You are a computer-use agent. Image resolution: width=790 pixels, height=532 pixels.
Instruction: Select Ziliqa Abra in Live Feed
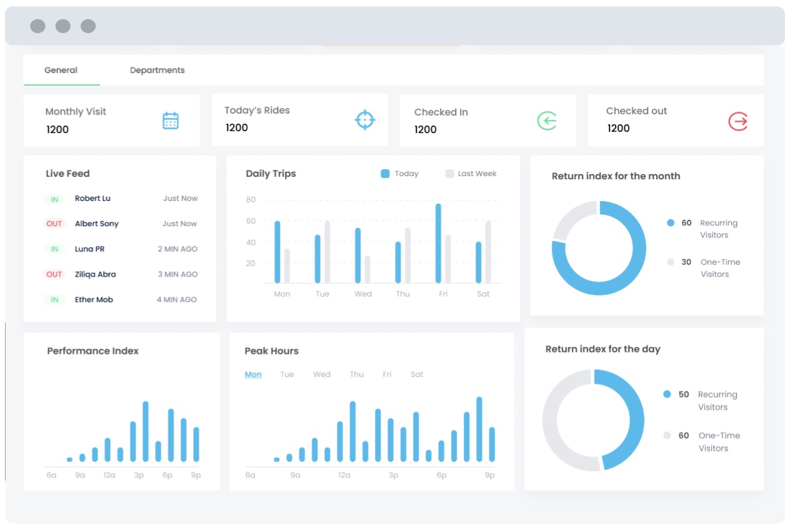click(95, 274)
